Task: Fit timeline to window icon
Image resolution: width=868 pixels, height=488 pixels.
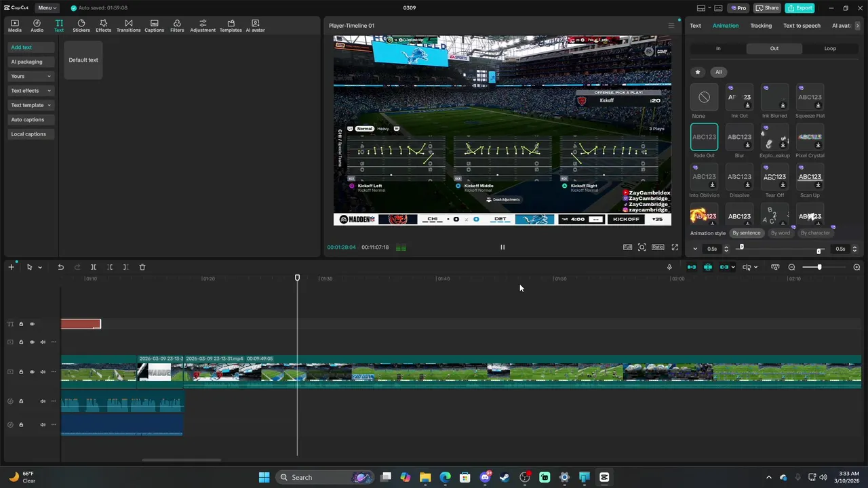Action: (x=775, y=267)
